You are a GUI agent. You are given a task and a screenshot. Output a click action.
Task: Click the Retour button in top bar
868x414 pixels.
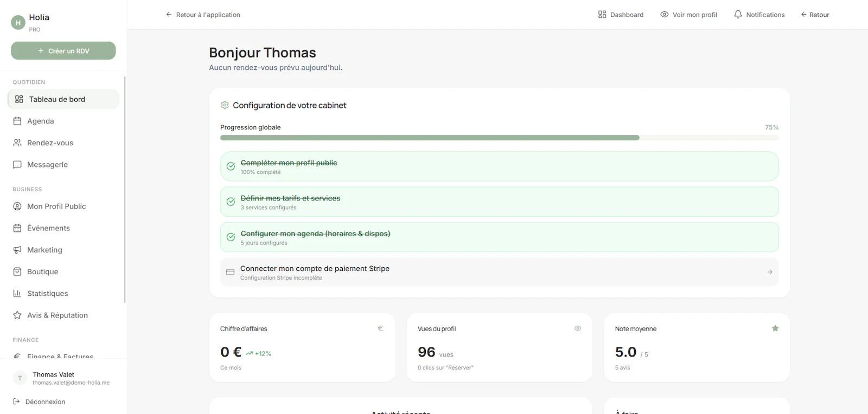point(815,15)
